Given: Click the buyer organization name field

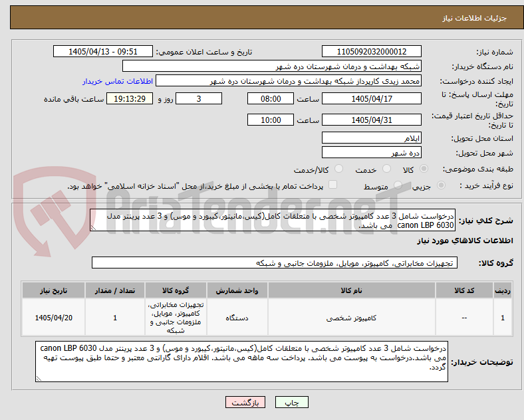Looking at the screenshot, I should coord(272,66).
